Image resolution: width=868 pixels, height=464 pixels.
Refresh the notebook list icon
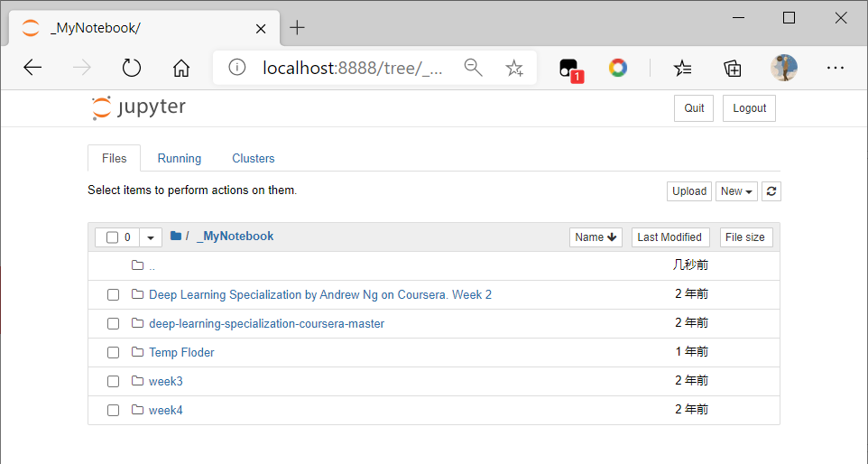(771, 191)
